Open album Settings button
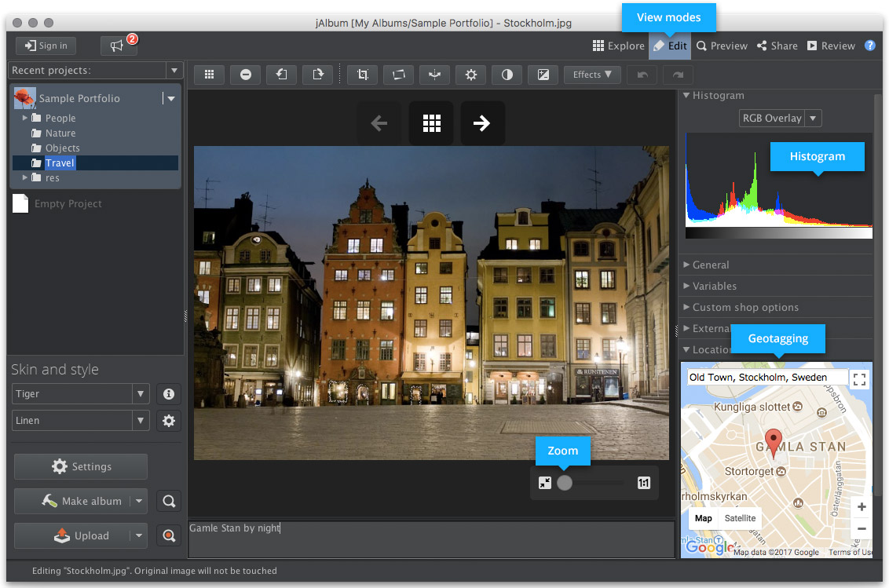The image size is (889, 588). [81, 466]
